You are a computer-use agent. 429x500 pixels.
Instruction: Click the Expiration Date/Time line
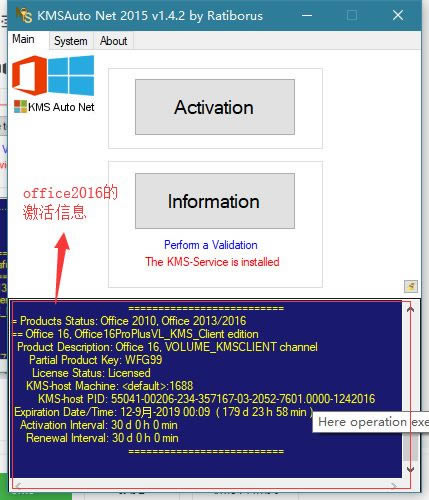pyautogui.click(x=164, y=412)
